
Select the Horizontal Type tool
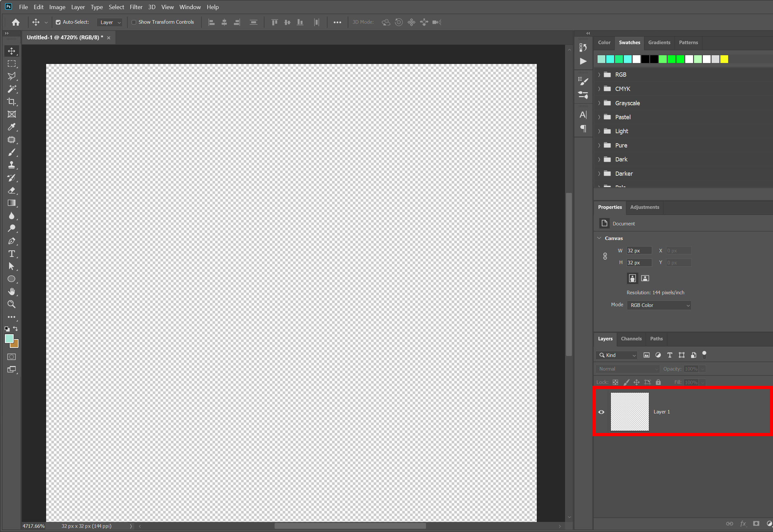12,254
